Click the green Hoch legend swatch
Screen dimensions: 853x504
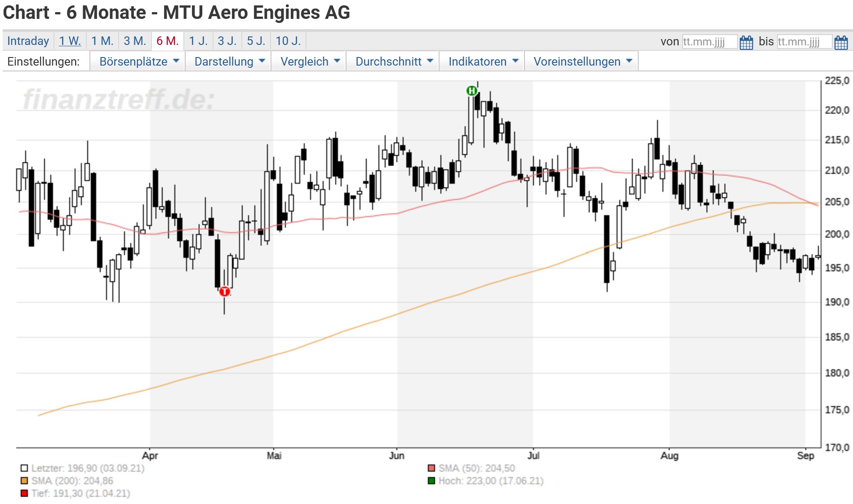click(x=431, y=481)
